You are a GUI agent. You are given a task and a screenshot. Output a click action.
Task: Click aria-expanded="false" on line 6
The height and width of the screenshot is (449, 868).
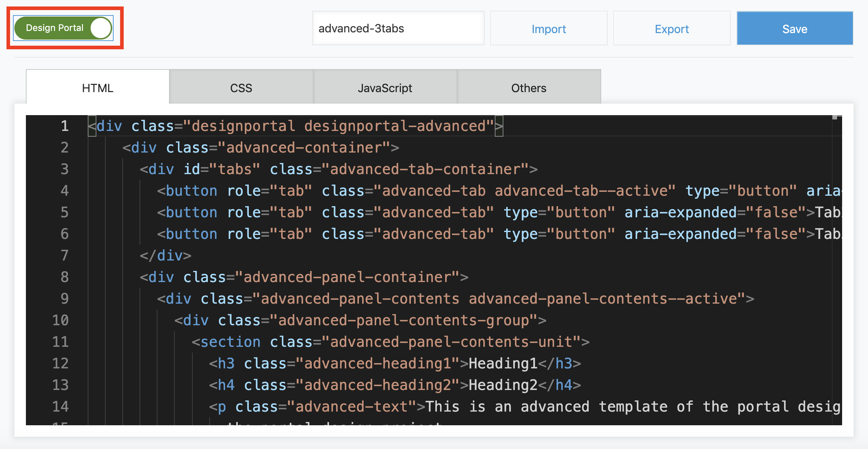715,234
